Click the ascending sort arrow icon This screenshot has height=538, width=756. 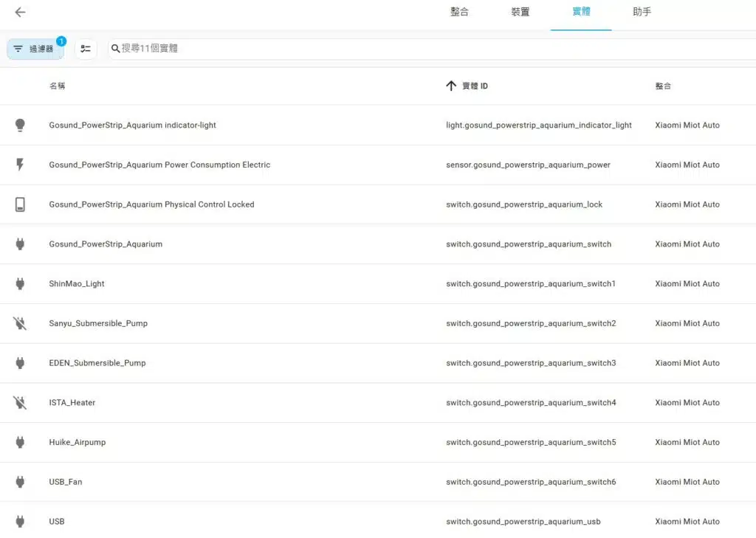click(451, 86)
